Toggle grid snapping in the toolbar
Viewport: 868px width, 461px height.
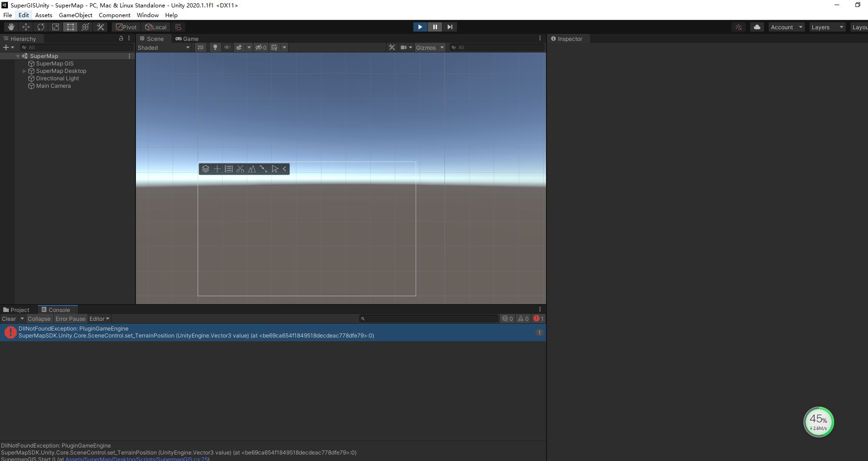point(178,27)
